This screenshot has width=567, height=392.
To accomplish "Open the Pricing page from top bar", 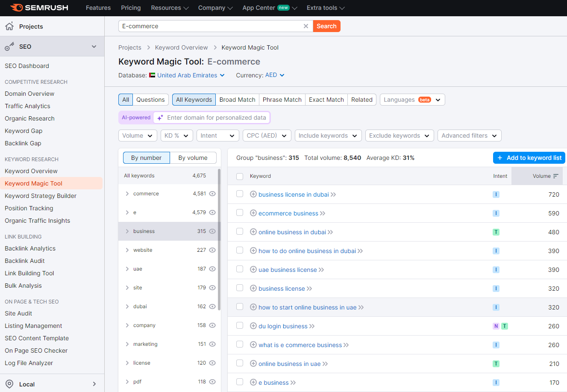I will (131, 8).
